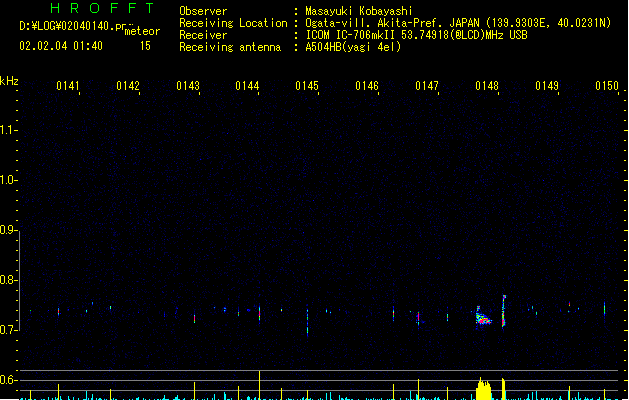Click time marker 0148
The height and width of the screenshot is (400, 629).
click(x=487, y=86)
